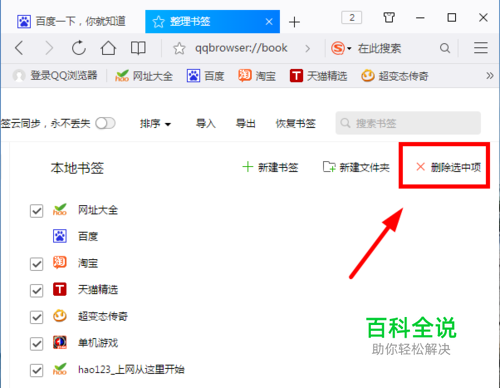Click the forward navigation arrow
500x388 pixels.
(x=49, y=48)
